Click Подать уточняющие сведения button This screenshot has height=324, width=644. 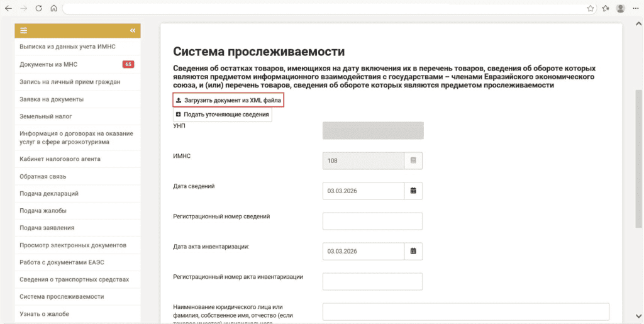click(222, 115)
